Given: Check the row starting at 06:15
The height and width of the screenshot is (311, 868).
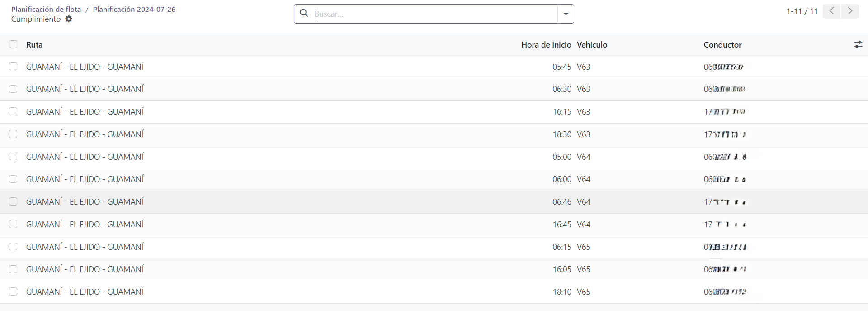Looking at the screenshot, I should 13,247.
